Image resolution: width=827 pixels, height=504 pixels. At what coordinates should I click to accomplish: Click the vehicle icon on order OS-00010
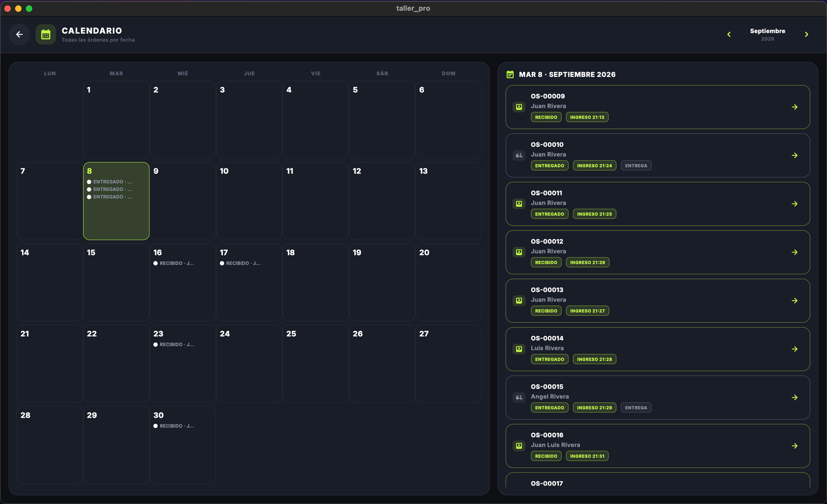point(519,155)
